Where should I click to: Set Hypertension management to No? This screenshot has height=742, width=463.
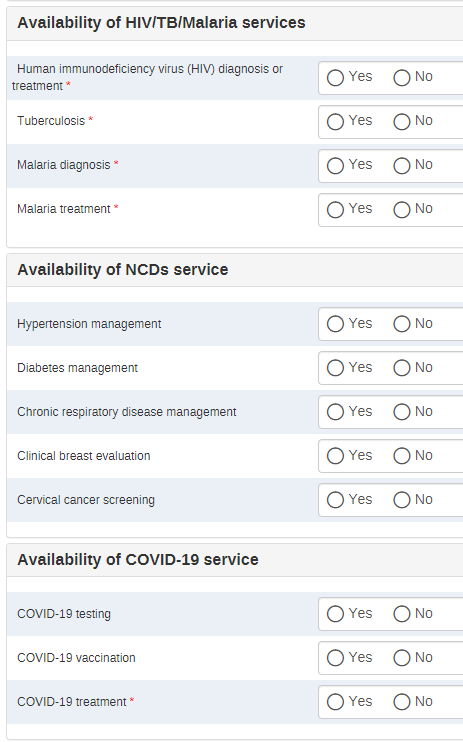[401, 325]
